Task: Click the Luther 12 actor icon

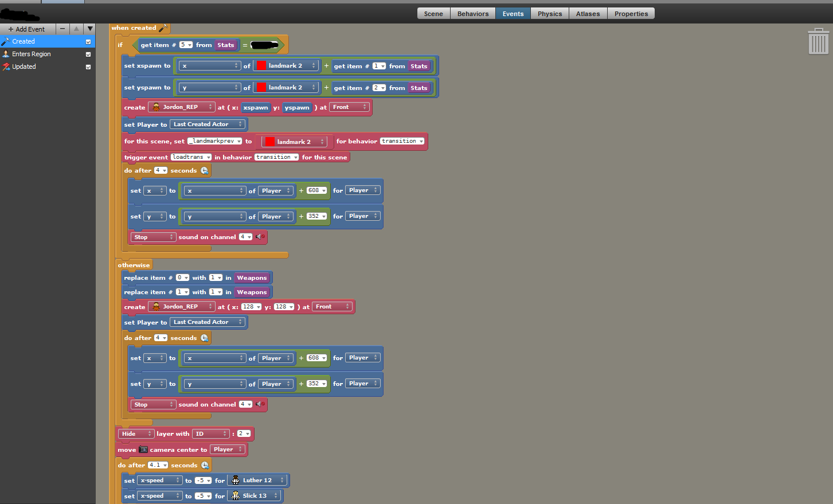Action: pos(236,480)
